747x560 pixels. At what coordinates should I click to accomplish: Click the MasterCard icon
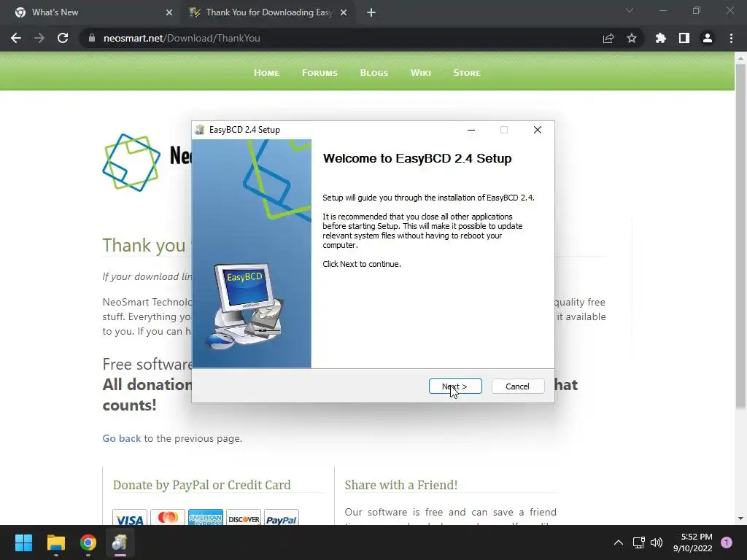(x=168, y=518)
